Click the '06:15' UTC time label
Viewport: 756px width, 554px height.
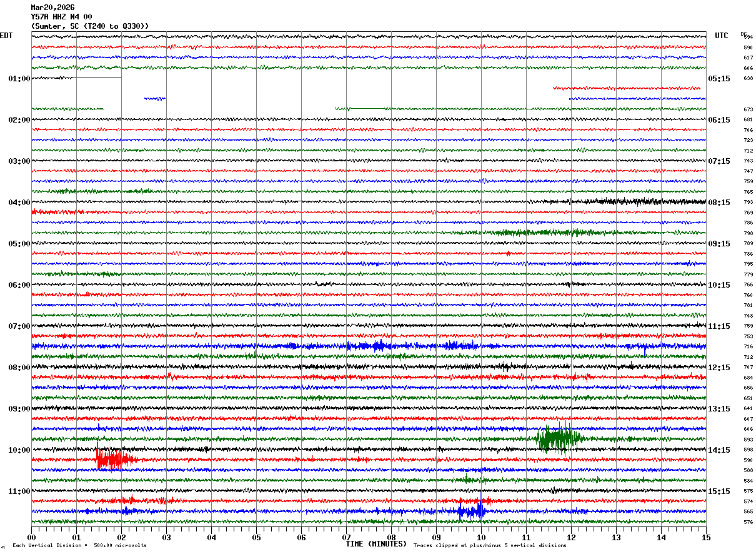pos(719,120)
